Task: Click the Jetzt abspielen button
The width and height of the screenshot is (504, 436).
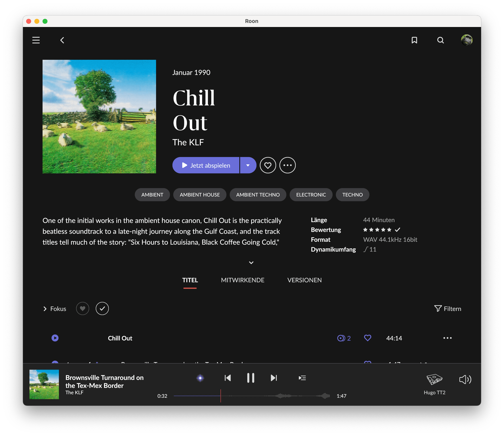Action: (206, 165)
